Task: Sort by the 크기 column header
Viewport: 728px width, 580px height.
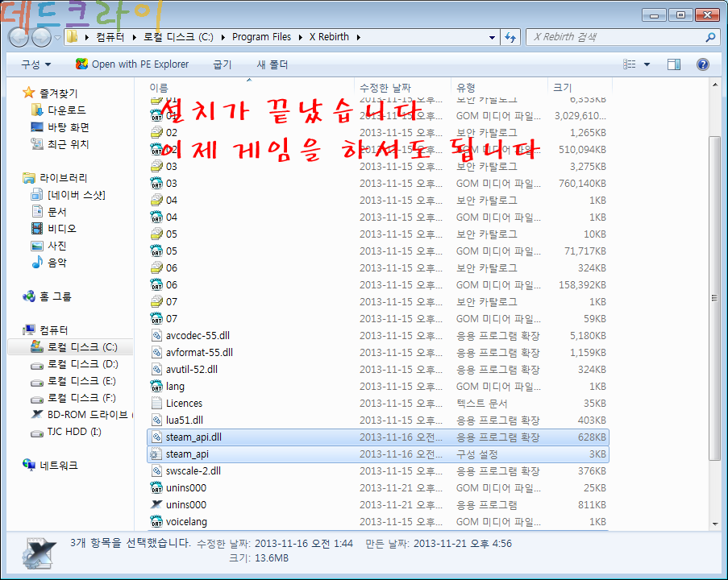Action: click(x=580, y=87)
